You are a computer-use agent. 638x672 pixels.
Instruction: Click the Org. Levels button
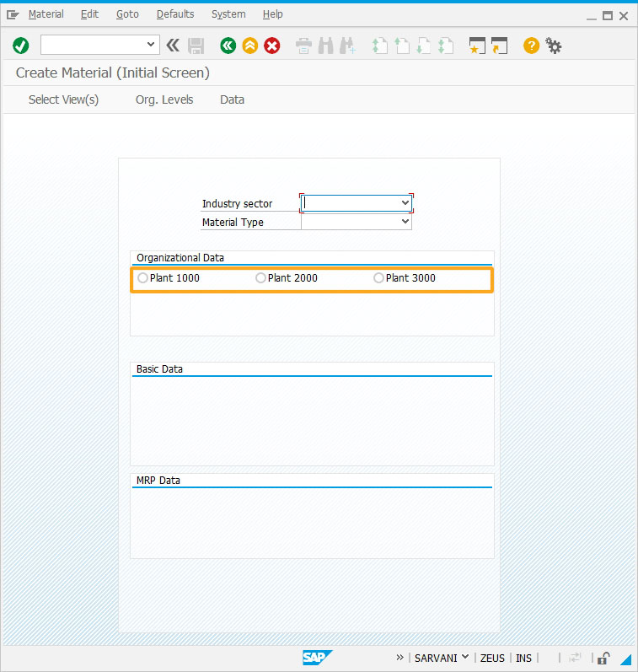(x=164, y=99)
